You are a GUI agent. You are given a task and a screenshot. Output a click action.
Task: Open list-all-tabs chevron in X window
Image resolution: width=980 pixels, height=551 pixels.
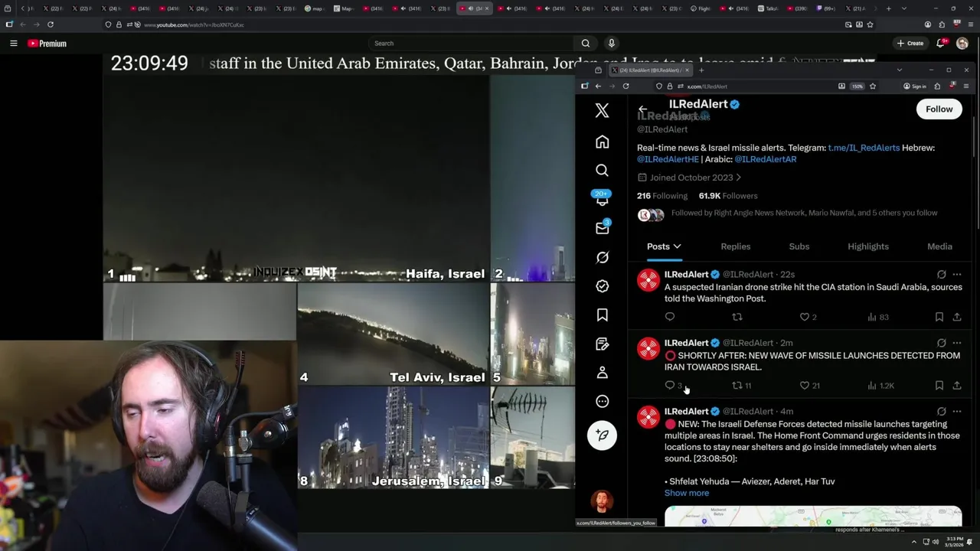point(899,70)
